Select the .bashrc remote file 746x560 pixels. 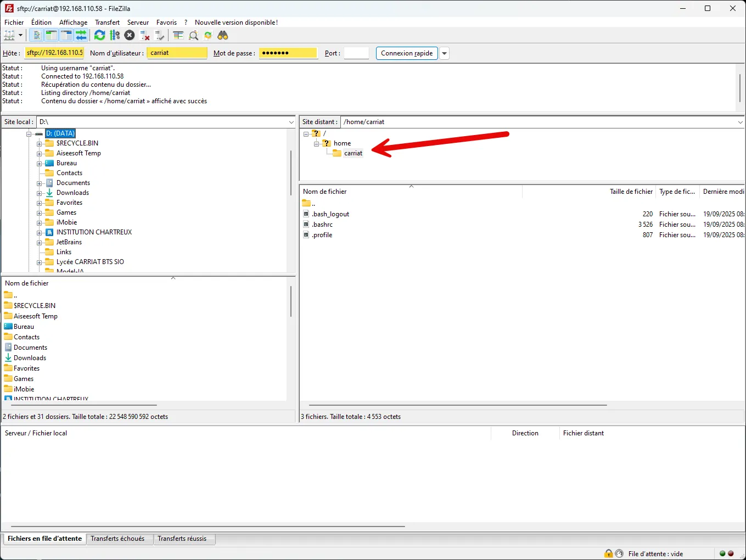tap(323, 225)
